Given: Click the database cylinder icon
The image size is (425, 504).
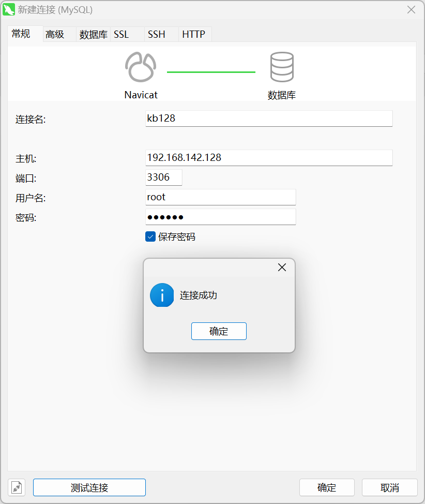Looking at the screenshot, I should (x=282, y=67).
